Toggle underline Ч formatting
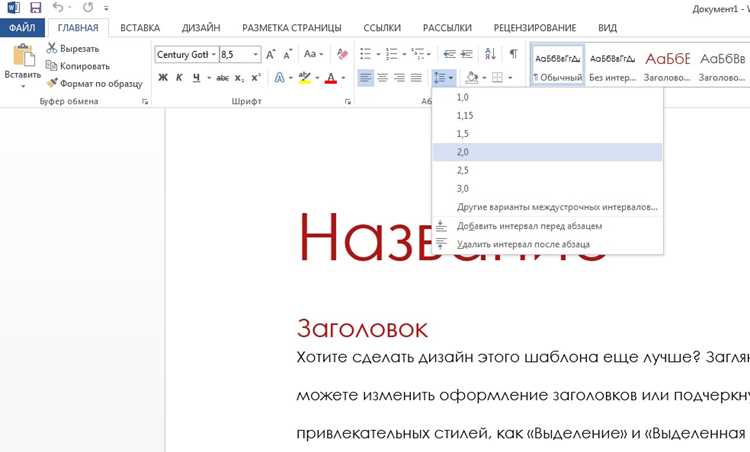The height and width of the screenshot is (452, 750). point(196,77)
